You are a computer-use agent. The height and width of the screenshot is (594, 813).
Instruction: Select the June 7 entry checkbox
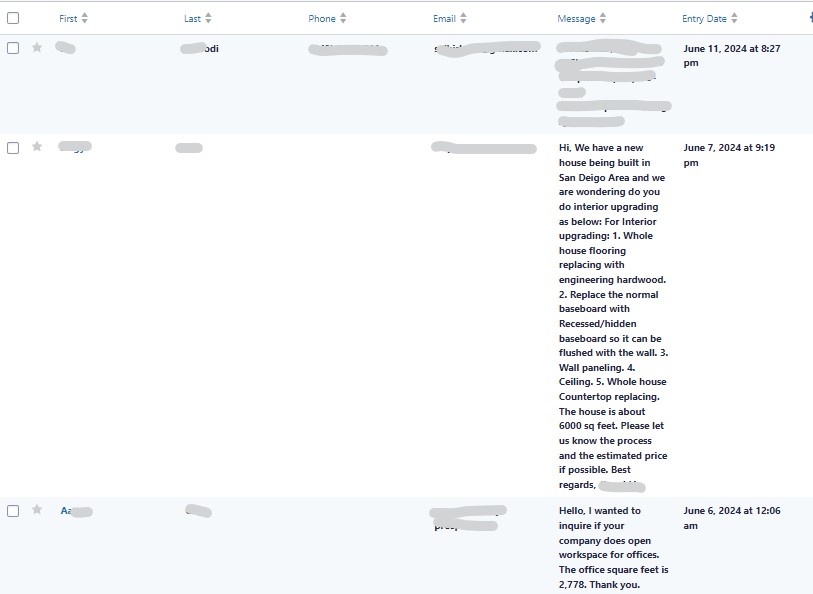click(13, 148)
